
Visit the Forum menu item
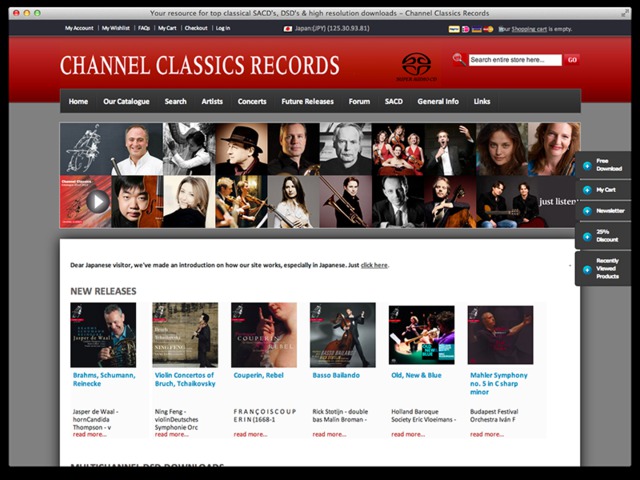[x=359, y=102]
